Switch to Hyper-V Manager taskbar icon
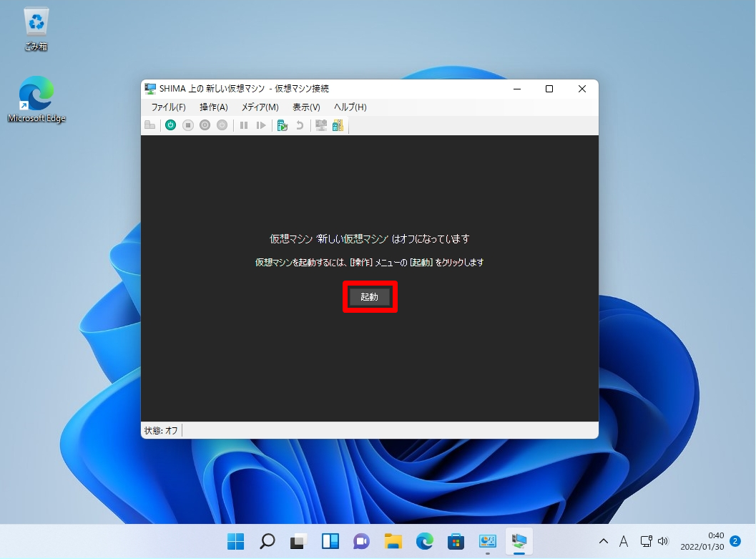The image size is (756, 559). click(x=488, y=541)
